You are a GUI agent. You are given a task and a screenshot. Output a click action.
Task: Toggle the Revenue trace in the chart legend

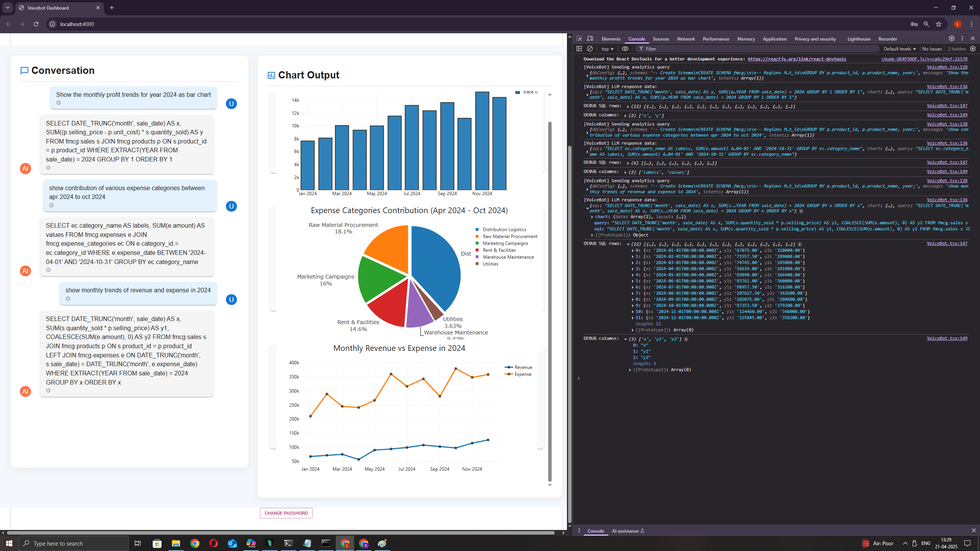pyautogui.click(x=523, y=367)
